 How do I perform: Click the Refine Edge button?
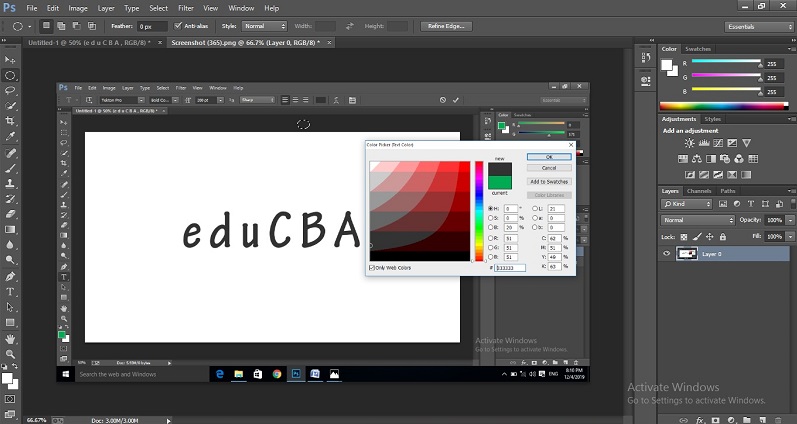point(446,26)
